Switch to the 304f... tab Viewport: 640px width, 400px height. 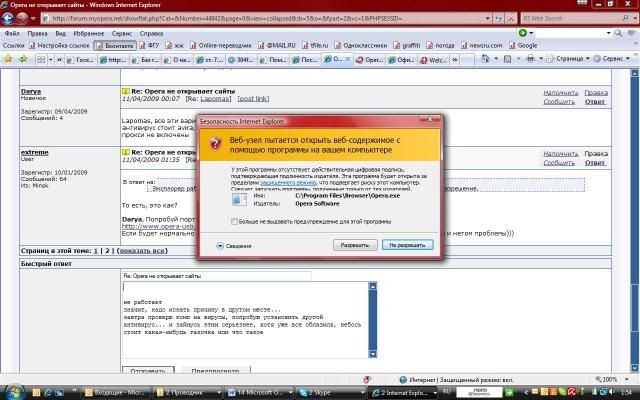[240, 60]
